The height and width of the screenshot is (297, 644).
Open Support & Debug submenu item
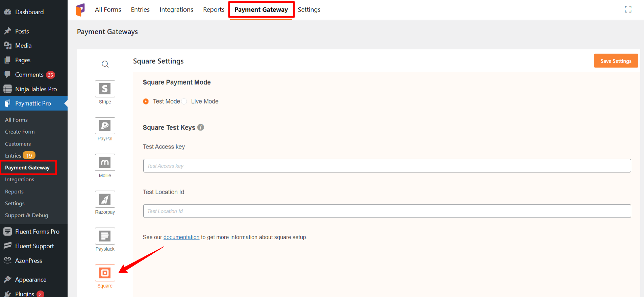[x=26, y=215]
